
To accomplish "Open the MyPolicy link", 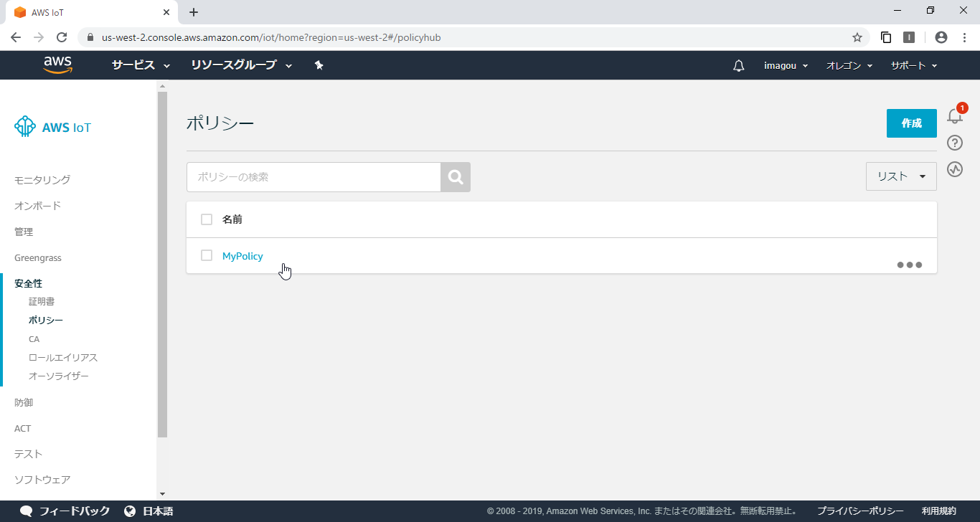I will pyautogui.click(x=242, y=255).
